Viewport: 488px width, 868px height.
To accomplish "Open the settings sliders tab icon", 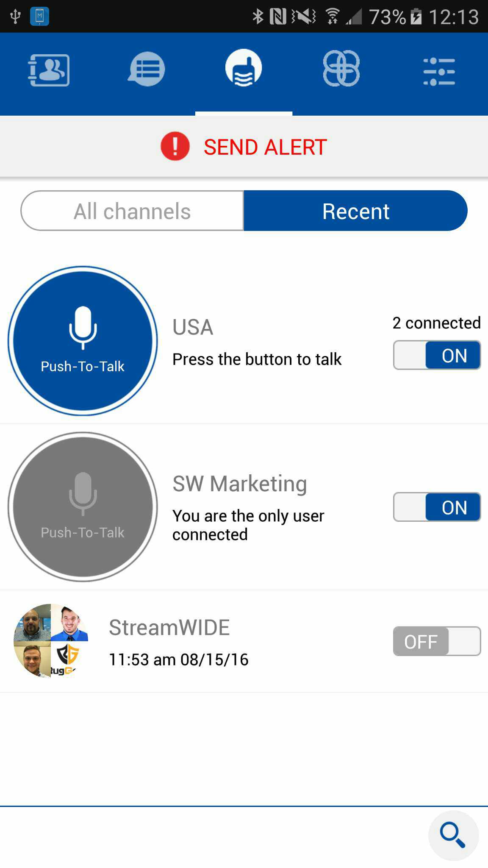I will pos(439,71).
